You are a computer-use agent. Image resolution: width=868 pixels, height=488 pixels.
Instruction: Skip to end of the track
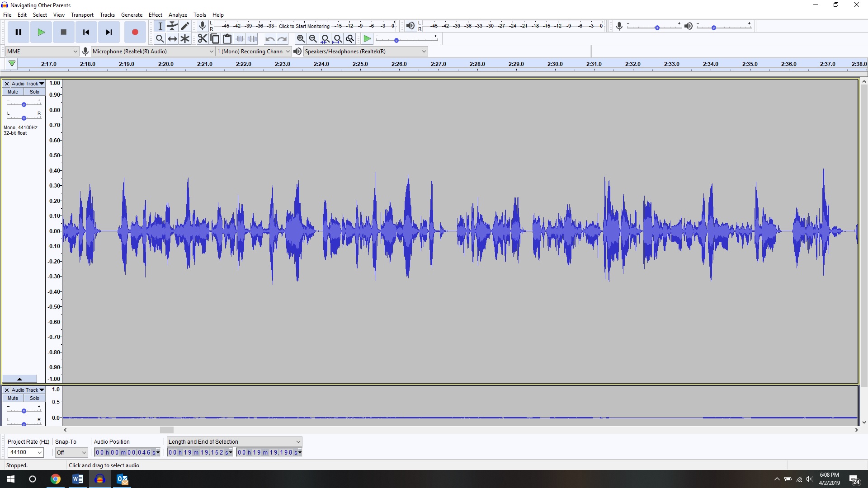pyautogui.click(x=109, y=32)
